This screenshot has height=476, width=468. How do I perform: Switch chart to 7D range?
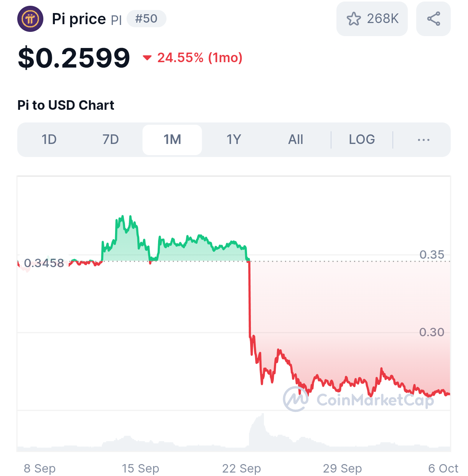point(110,140)
